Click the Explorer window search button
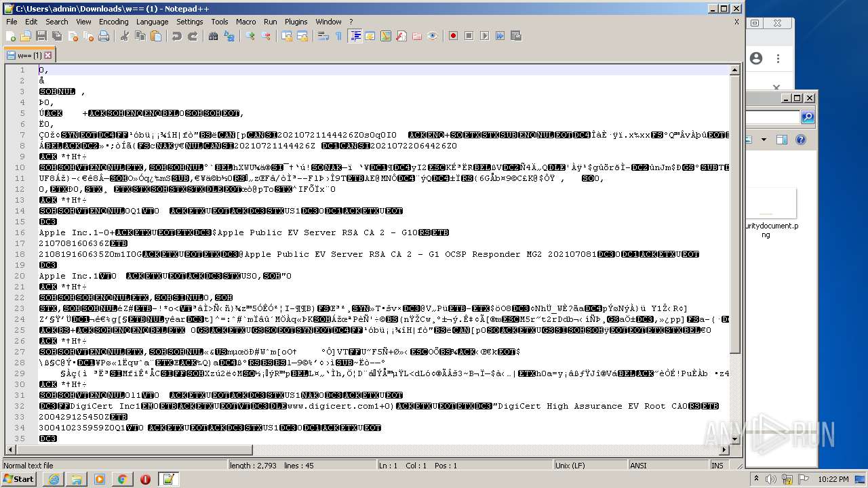The height and width of the screenshot is (488, 868). (x=807, y=117)
